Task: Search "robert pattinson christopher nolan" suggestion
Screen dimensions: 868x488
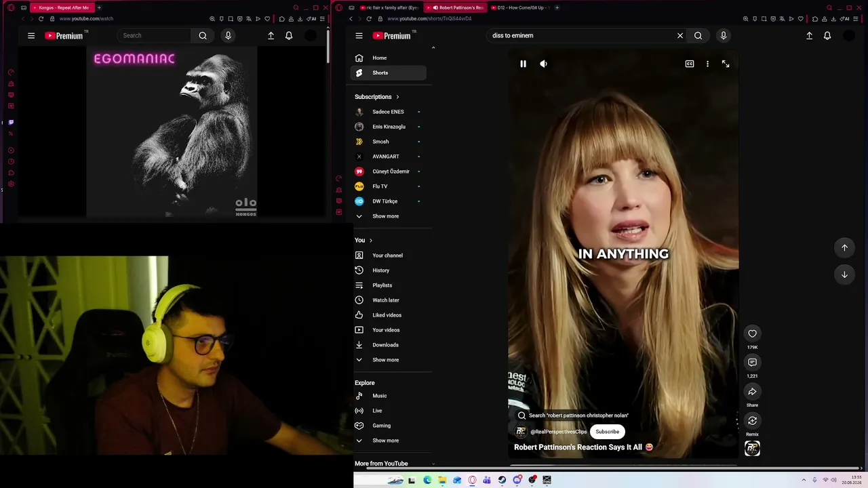Action: (572, 415)
